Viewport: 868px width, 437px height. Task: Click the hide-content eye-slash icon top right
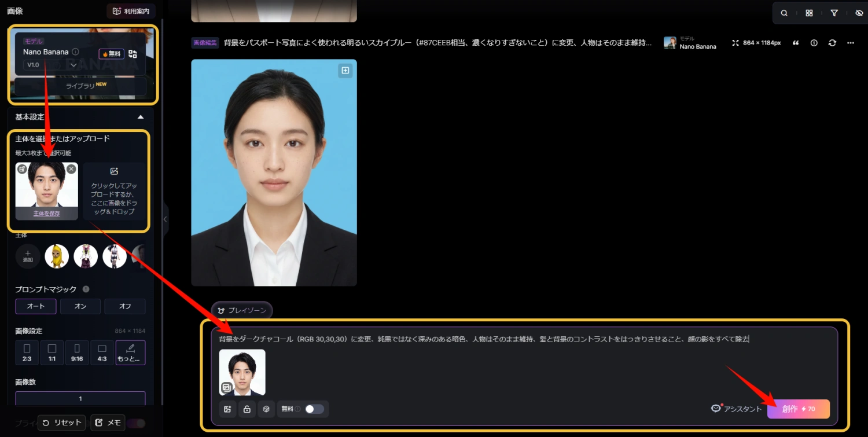pyautogui.click(x=859, y=12)
